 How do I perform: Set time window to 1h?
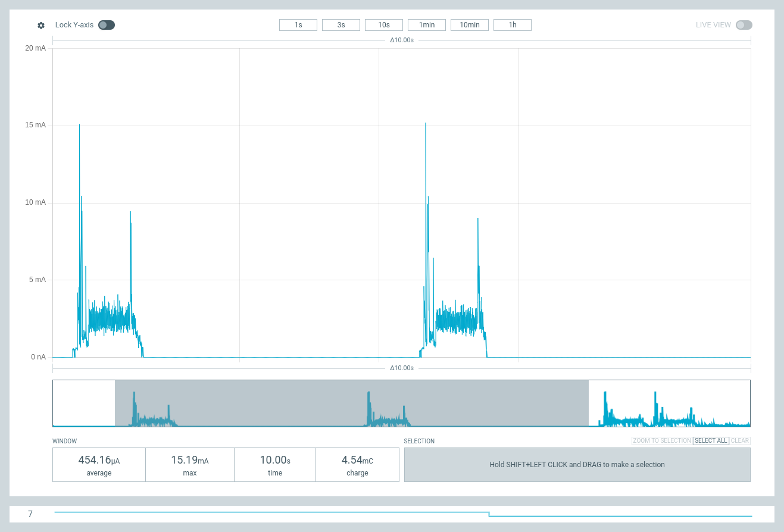(513, 25)
